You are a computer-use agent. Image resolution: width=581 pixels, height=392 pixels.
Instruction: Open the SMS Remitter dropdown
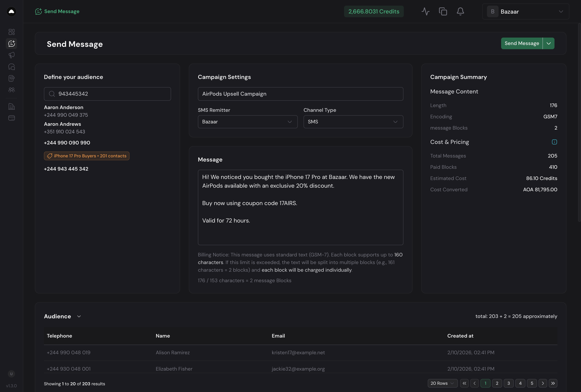tap(247, 122)
